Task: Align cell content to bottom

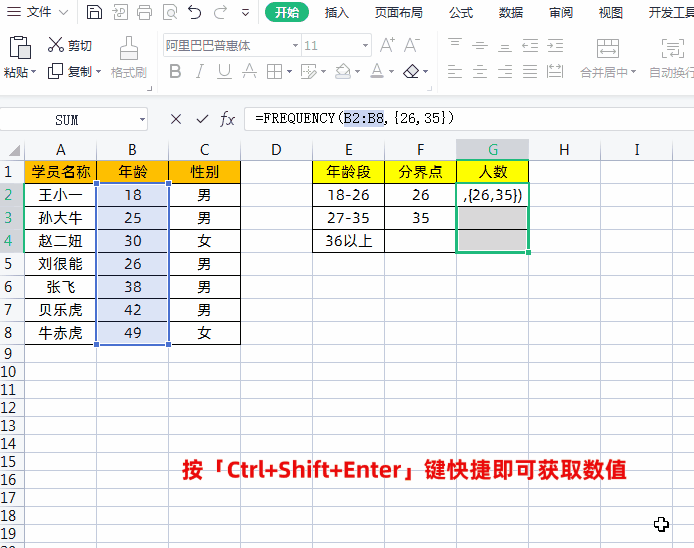Action: coord(505,46)
